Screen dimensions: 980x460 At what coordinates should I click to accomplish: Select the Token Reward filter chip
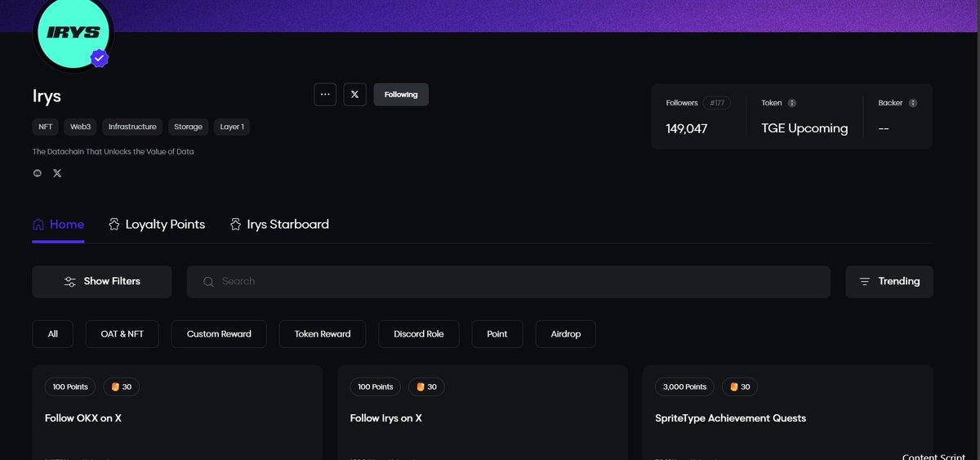(323, 334)
